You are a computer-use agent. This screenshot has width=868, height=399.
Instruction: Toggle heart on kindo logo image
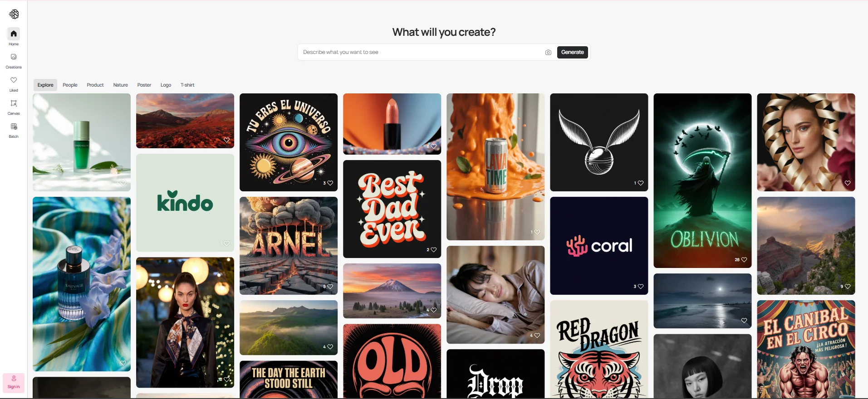(x=227, y=243)
